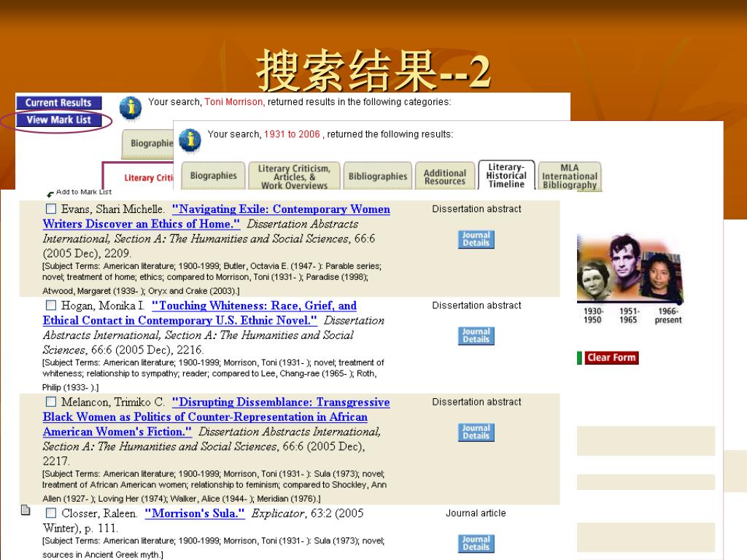This screenshot has width=747, height=560.
Task: Select the 1951-1965 timeline period
Action: click(x=629, y=315)
